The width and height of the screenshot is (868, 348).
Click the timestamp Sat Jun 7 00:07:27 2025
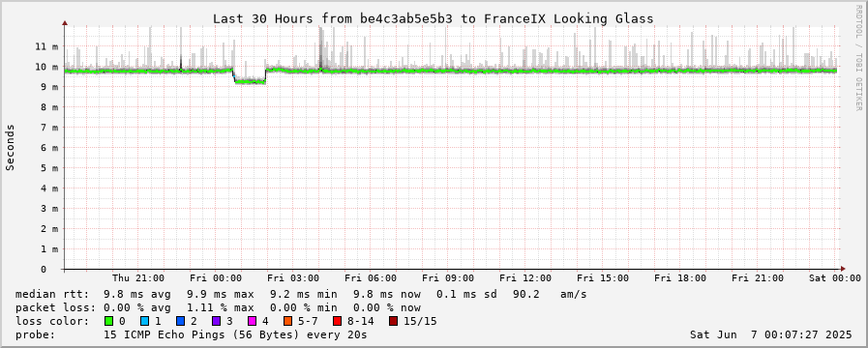point(771,334)
